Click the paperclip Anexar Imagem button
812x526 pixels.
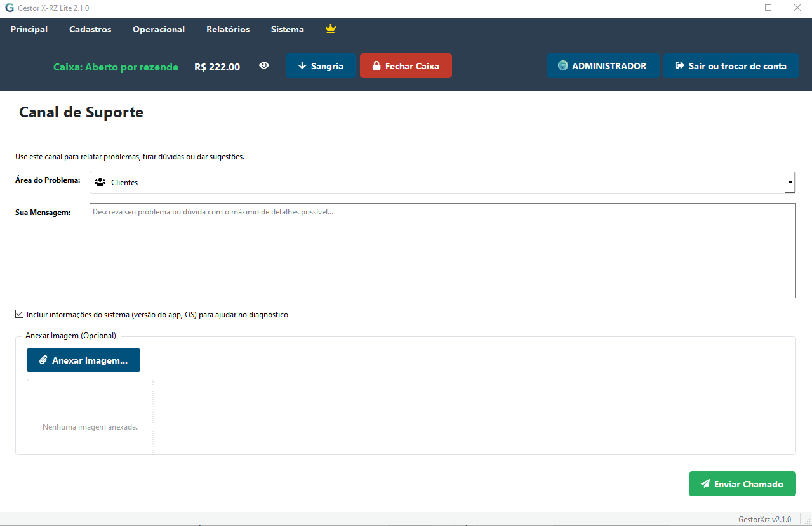(x=83, y=360)
